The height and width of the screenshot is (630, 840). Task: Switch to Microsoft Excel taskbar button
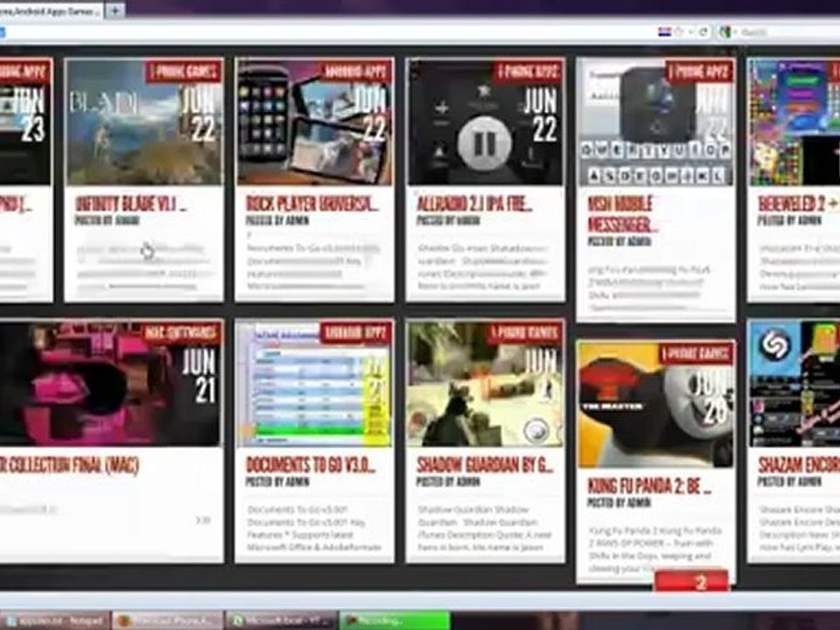(282, 620)
